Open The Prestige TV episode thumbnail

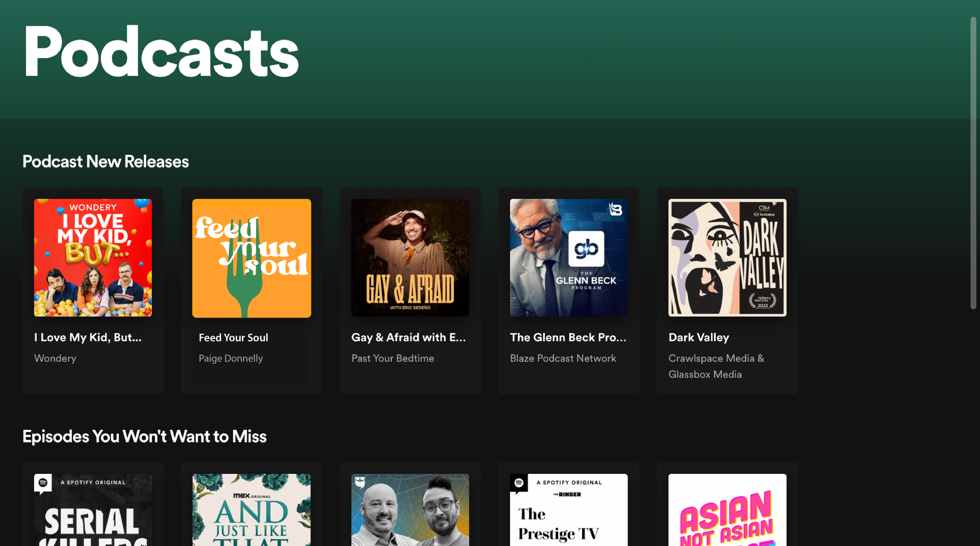[569, 510]
